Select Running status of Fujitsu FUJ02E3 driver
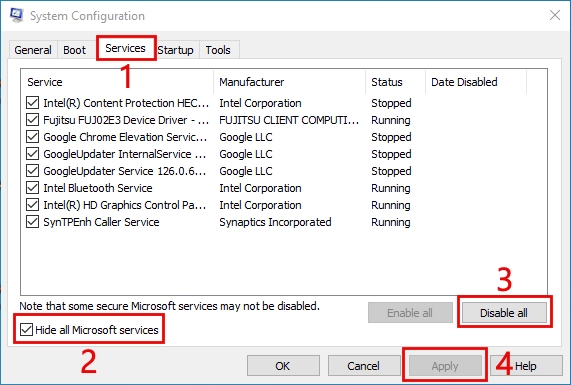 pos(391,120)
